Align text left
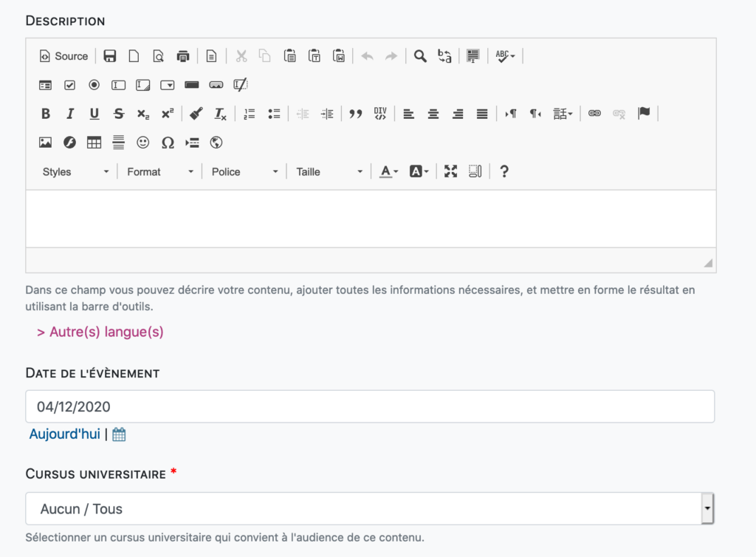This screenshot has height=557, width=756. [409, 114]
